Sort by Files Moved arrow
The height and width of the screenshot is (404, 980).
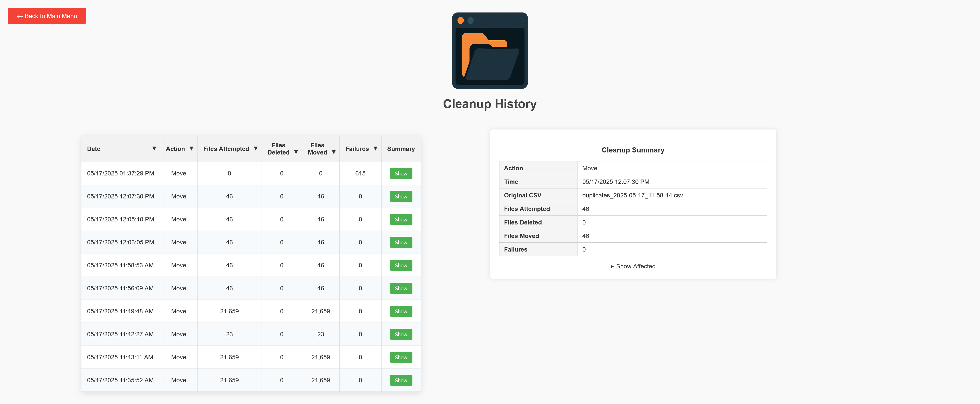[334, 152]
